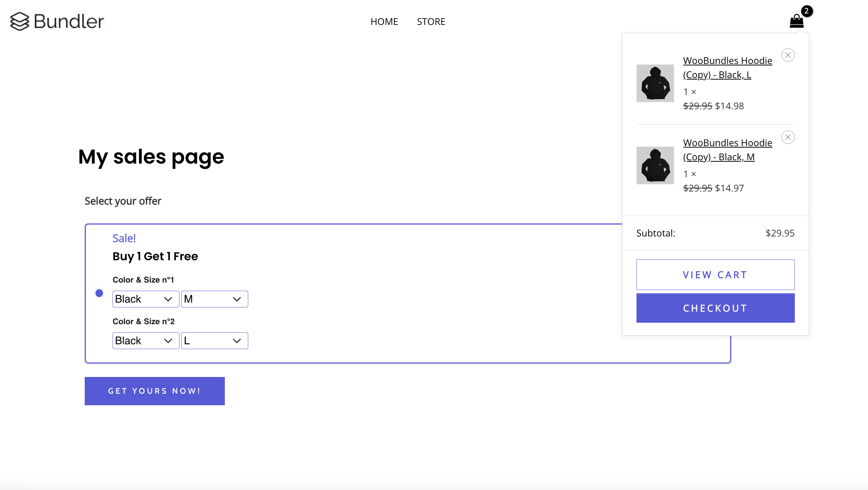Screen dimensions: 868x490
Task: Open the shopping bag cart icon
Action: (x=796, y=22)
